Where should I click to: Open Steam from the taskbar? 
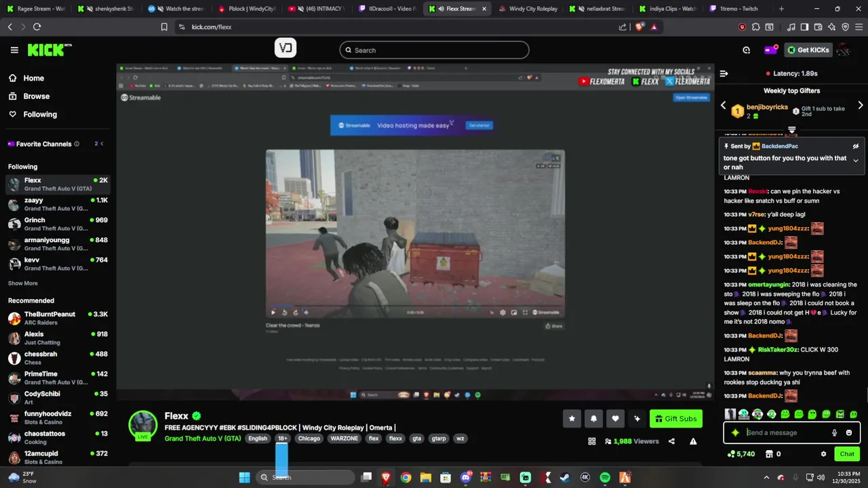click(565, 477)
